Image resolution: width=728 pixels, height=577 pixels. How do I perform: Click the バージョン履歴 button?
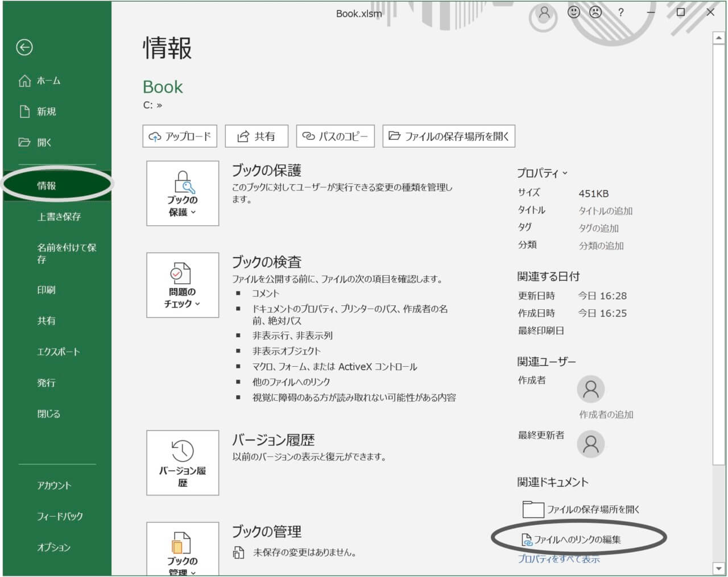coord(183,463)
